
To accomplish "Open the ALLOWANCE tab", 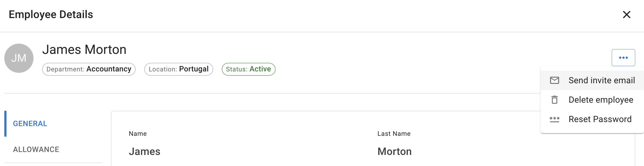I will (x=36, y=150).
